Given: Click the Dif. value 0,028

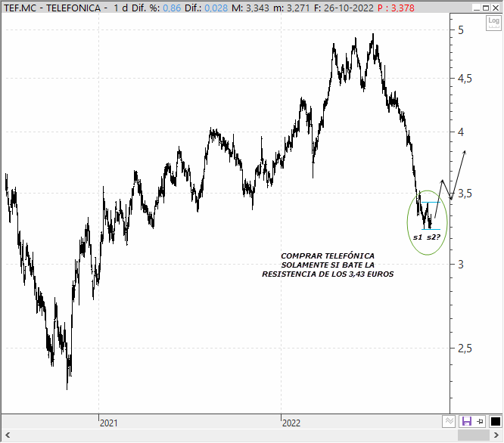Looking at the screenshot, I should 216,8.
